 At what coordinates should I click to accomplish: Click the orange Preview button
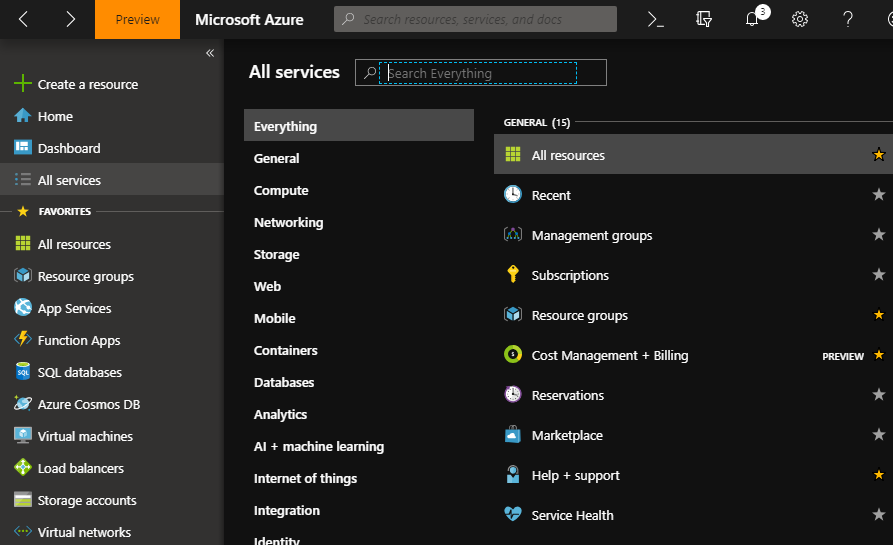coord(138,19)
